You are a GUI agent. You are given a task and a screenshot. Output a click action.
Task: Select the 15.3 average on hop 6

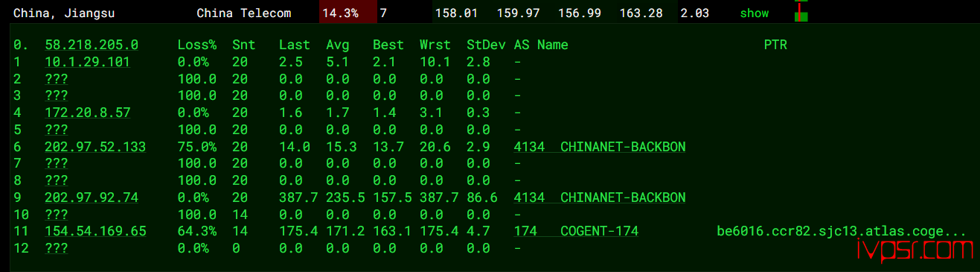(x=342, y=147)
